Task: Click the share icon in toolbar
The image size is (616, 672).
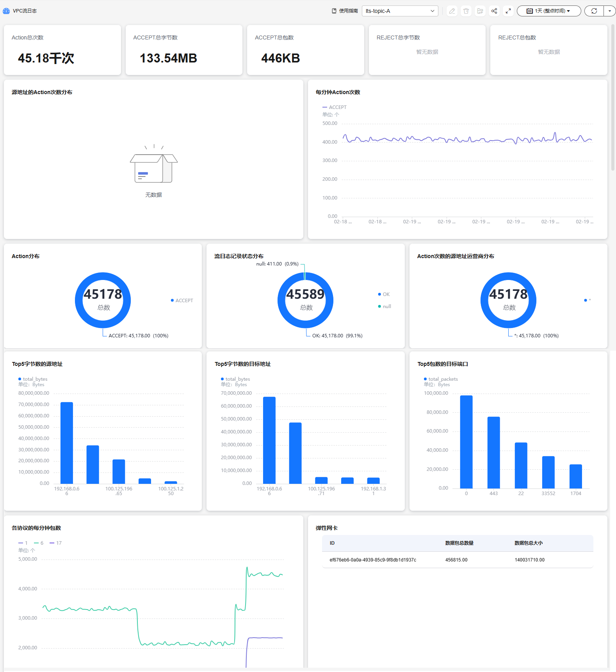Action: pyautogui.click(x=494, y=11)
